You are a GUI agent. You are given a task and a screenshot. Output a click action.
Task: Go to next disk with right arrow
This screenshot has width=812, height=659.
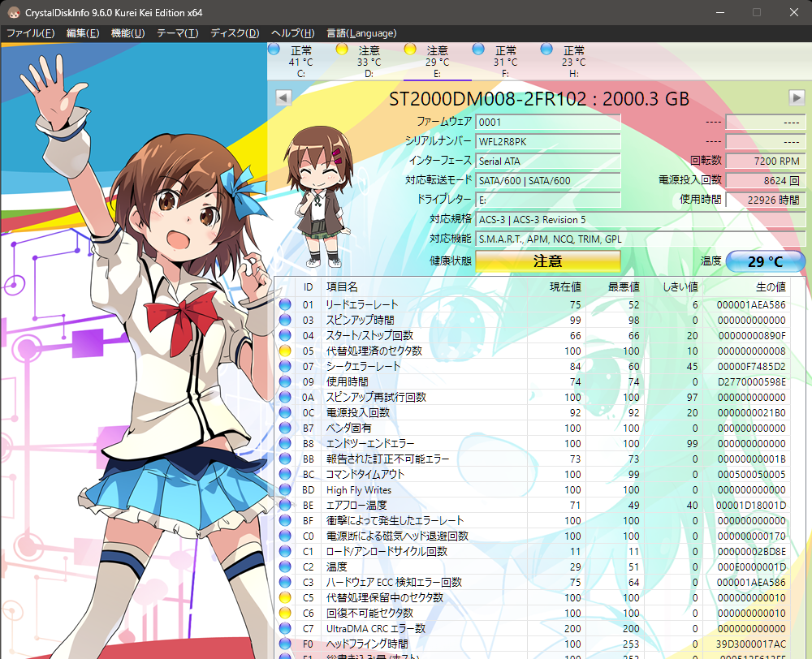tap(797, 97)
